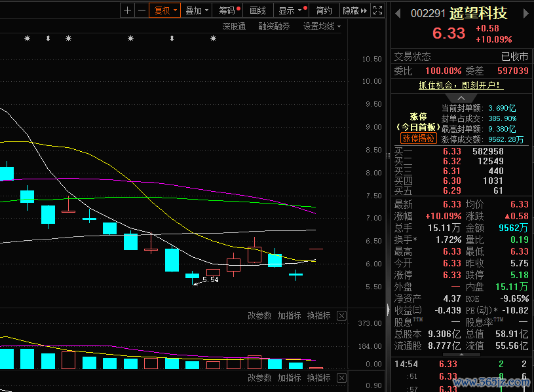Click 买三 price 6.31
Image resolution: width=534 pixels, height=392 pixels.
(452, 171)
